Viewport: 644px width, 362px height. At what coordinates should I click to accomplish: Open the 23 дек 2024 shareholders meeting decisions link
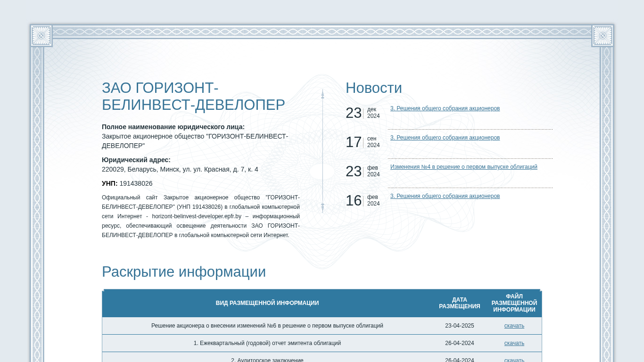pos(445,108)
